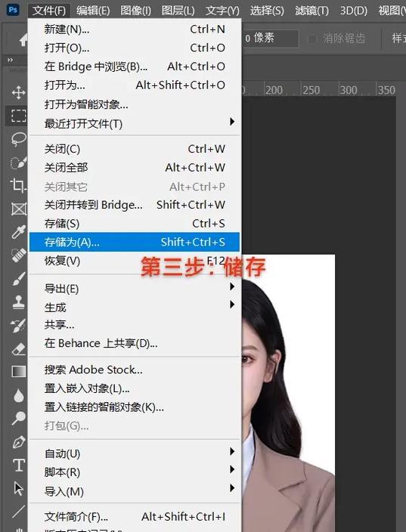Image resolution: width=406 pixels, height=532 pixels.
Task: Select the Path Selection arrow tool
Action: [x=18, y=488]
